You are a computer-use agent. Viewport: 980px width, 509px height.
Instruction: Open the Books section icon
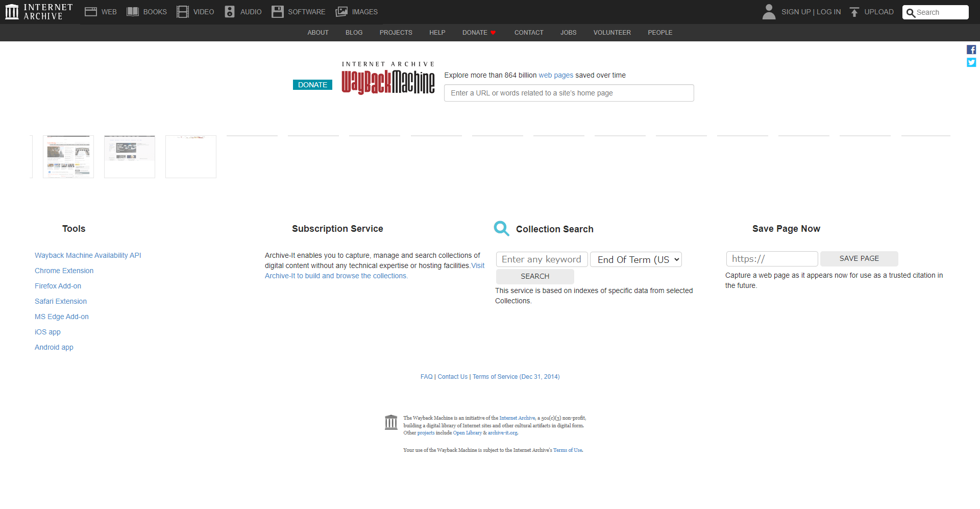pyautogui.click(x=133, y=12)
